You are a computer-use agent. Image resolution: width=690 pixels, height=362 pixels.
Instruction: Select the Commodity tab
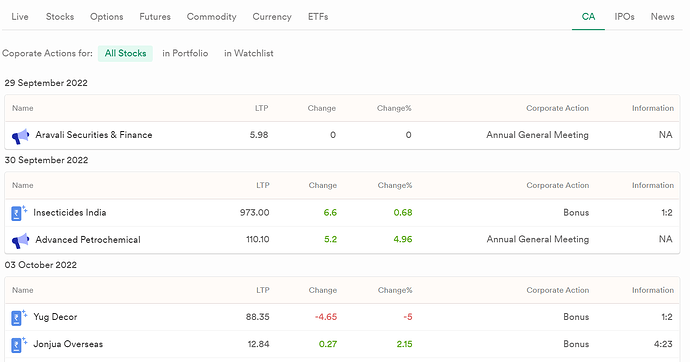[211, 17]
